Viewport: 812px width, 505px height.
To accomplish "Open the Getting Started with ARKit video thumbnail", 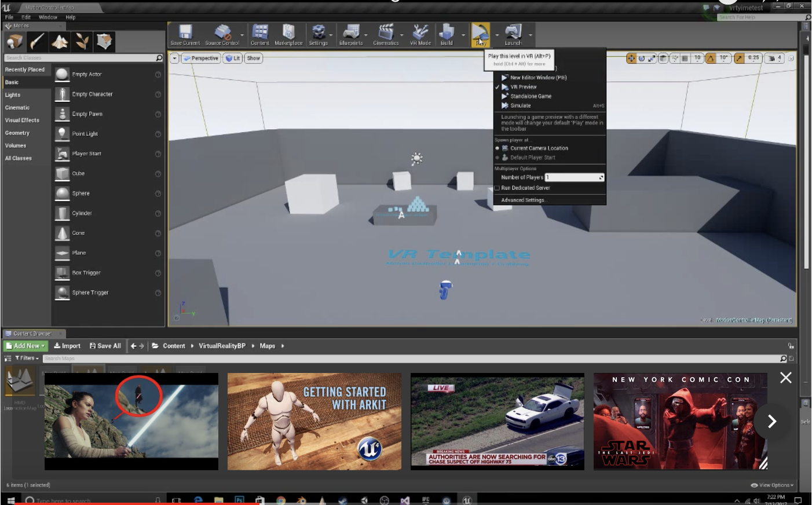I will click(314, 421).
